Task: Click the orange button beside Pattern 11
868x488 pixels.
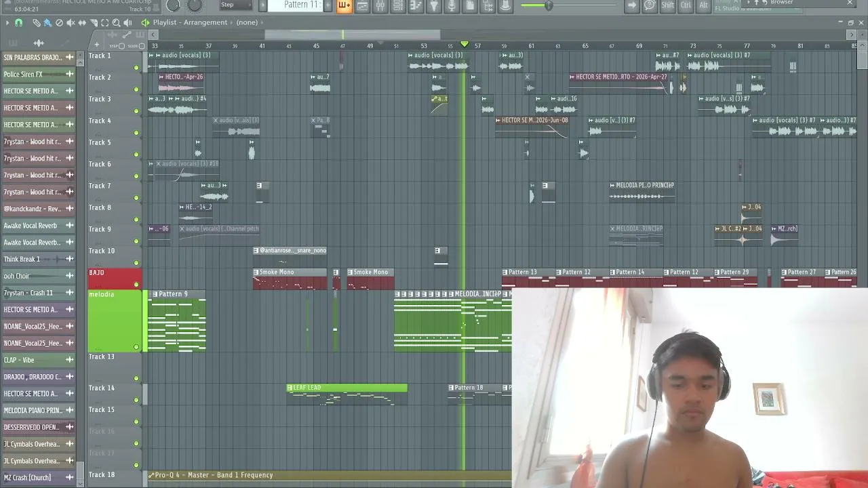Action: [344, 5]
